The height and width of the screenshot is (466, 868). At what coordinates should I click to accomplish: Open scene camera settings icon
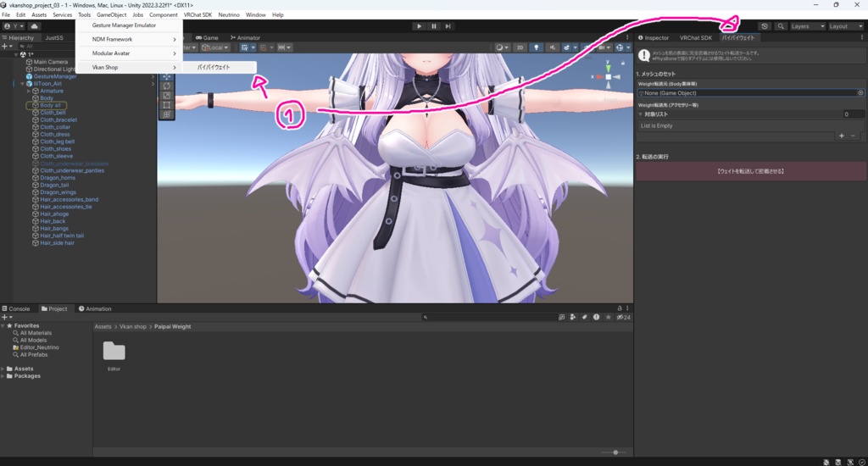(x=604, y=47)
